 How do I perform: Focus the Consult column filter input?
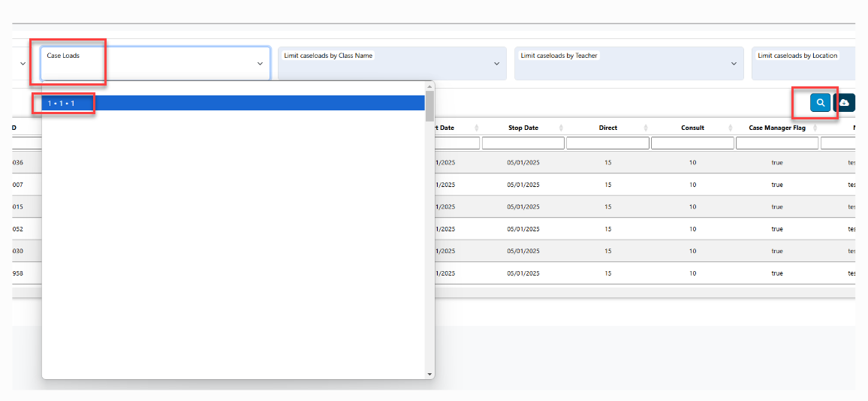692,143
